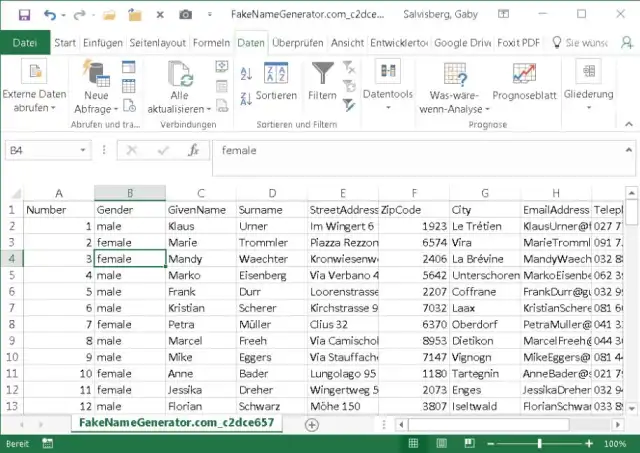Screen dimensions: 640x453
Task: Click the open folder icon in quick access
Action: coord(110,15)
